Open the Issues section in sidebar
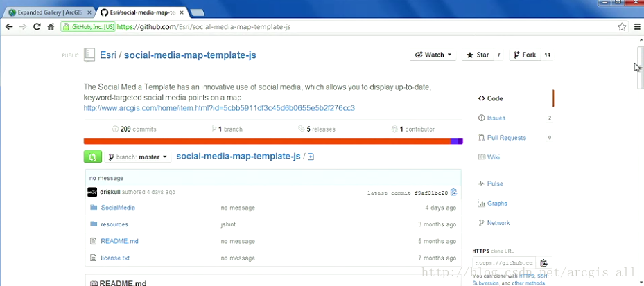 click(496, 118)
